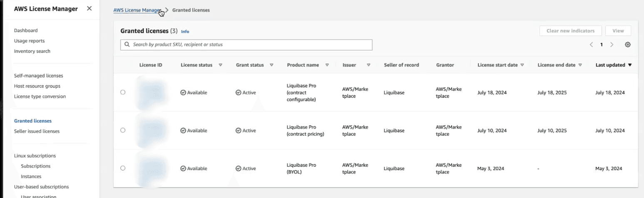The width and height of the screenshot is (644, 198).
Task: Select Liquibase Pro (contract configurable) radio button
Action: (x=123, y=92)
